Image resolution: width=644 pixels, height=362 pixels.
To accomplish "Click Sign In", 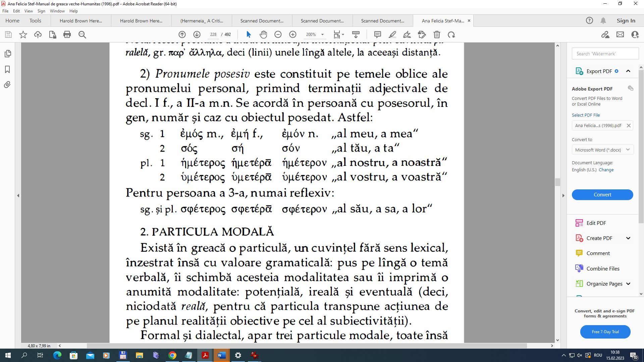I will [626, 21].
